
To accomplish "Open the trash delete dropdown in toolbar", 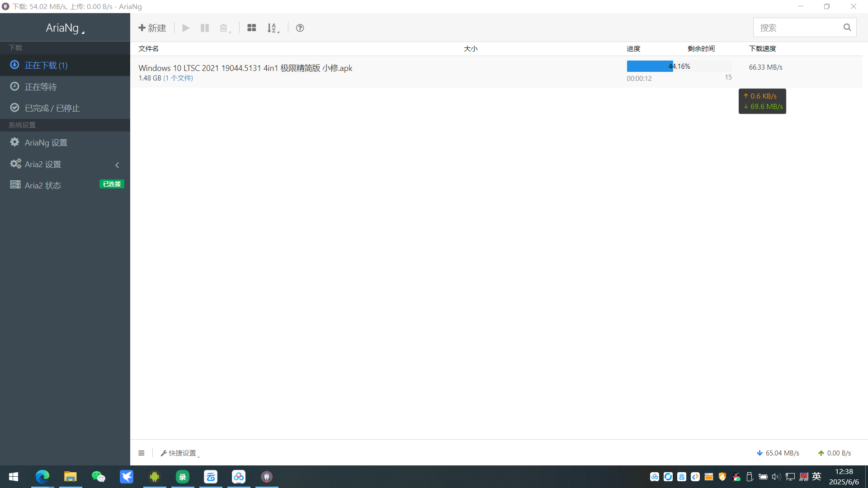I will point(225,28).
